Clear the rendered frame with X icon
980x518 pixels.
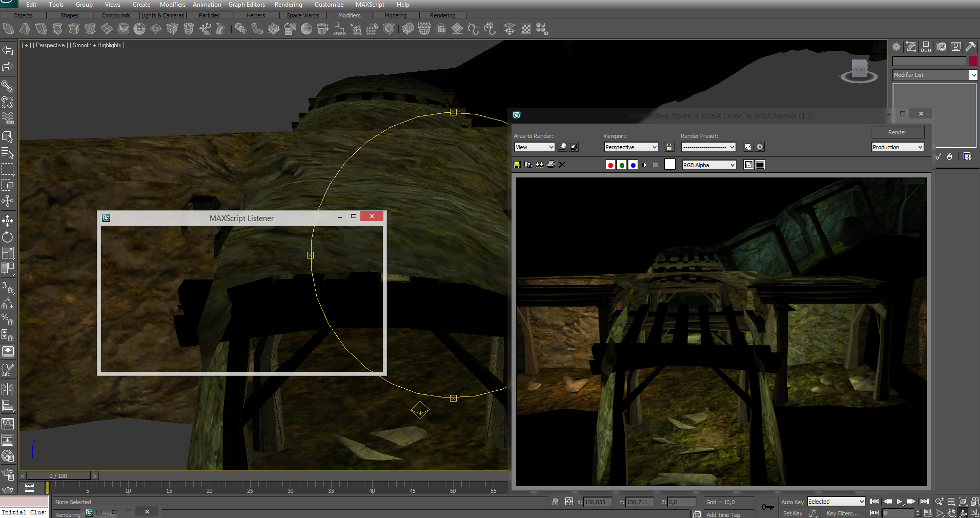pyautogui.click(x=562, y=165)
